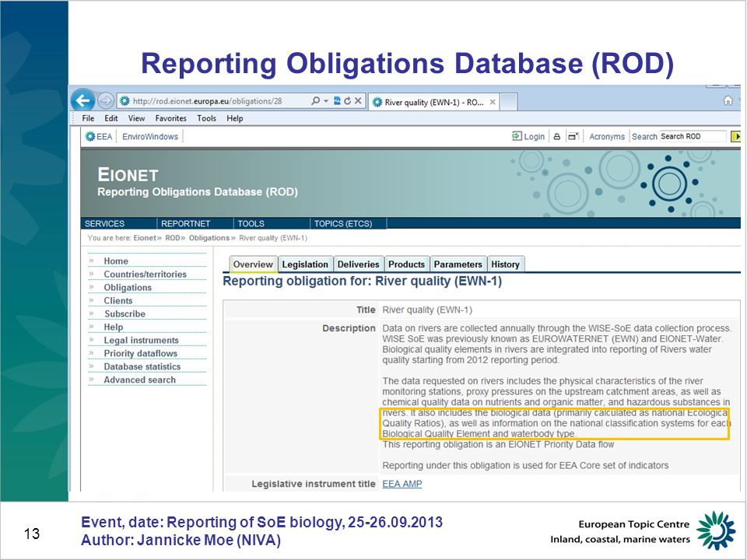Viewport: 747px width, 560px height.
Task: Open the Help menu
Action: [234, 118]
